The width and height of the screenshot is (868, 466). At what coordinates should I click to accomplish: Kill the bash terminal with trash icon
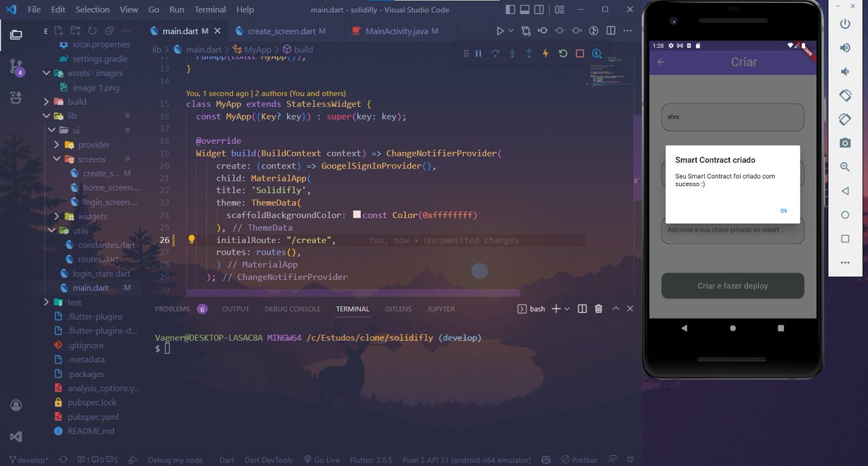tap(598, 309)
